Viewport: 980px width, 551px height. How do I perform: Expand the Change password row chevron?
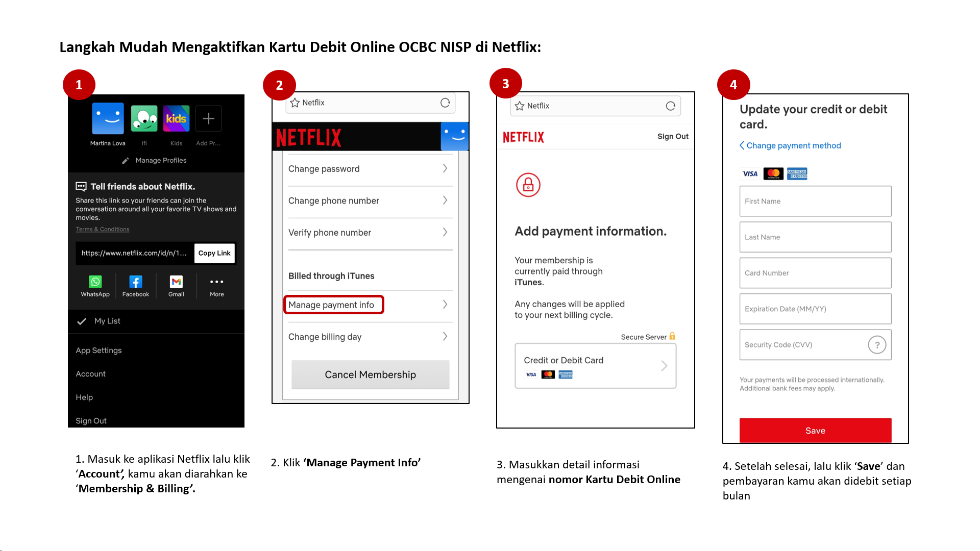pos(445,168)
